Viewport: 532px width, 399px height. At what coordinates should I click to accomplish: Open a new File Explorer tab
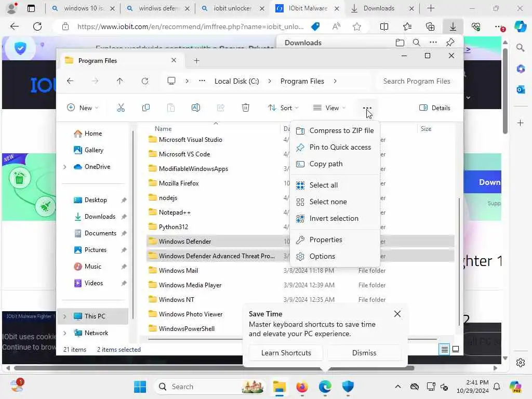point(196,61)
